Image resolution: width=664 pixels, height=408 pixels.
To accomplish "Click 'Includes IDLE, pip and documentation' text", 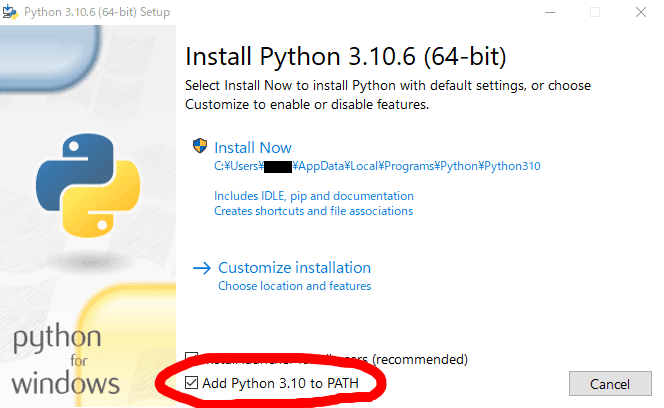I will point(314,196).
